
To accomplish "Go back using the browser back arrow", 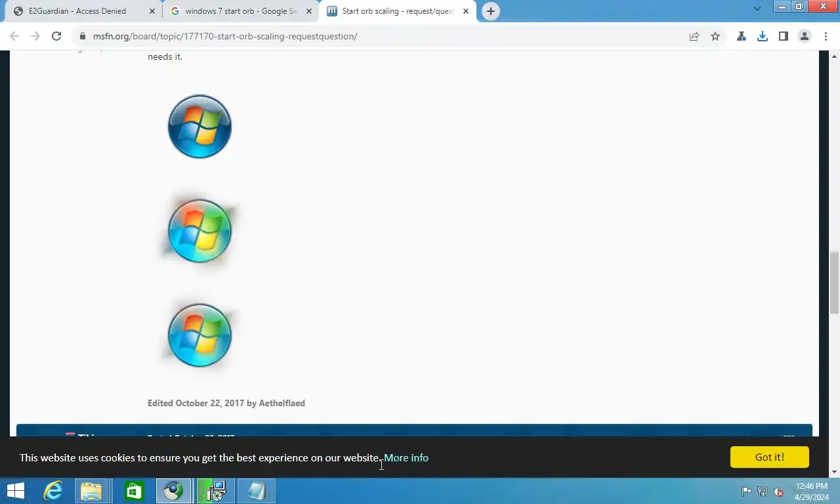I will [14, 36].
